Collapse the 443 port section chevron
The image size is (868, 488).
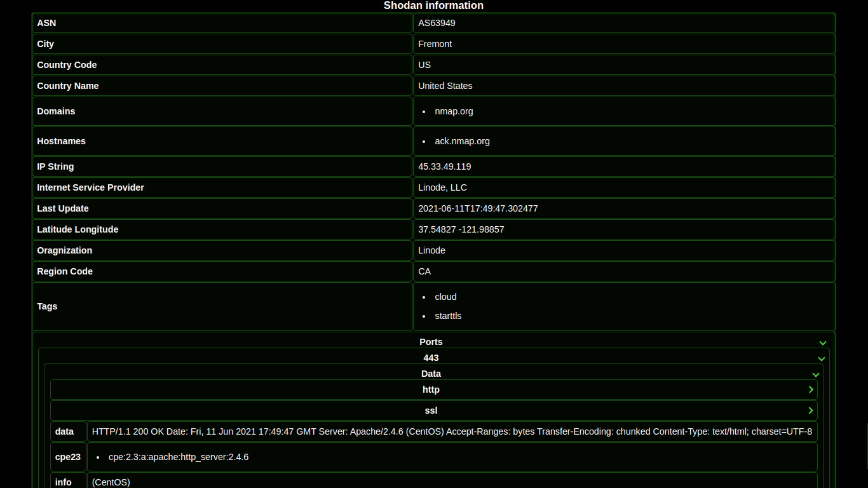(821, 359)
